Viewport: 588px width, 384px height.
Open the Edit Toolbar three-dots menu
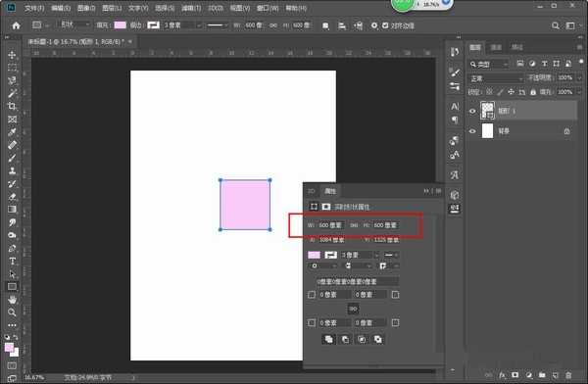point(12,325)
